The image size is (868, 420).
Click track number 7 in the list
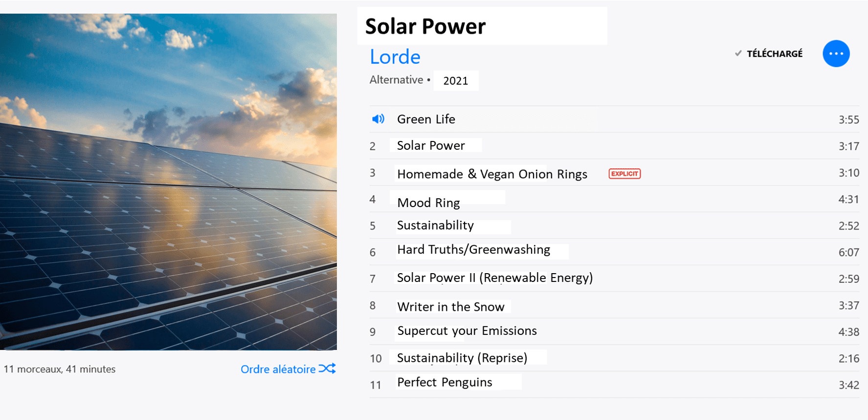373,279
